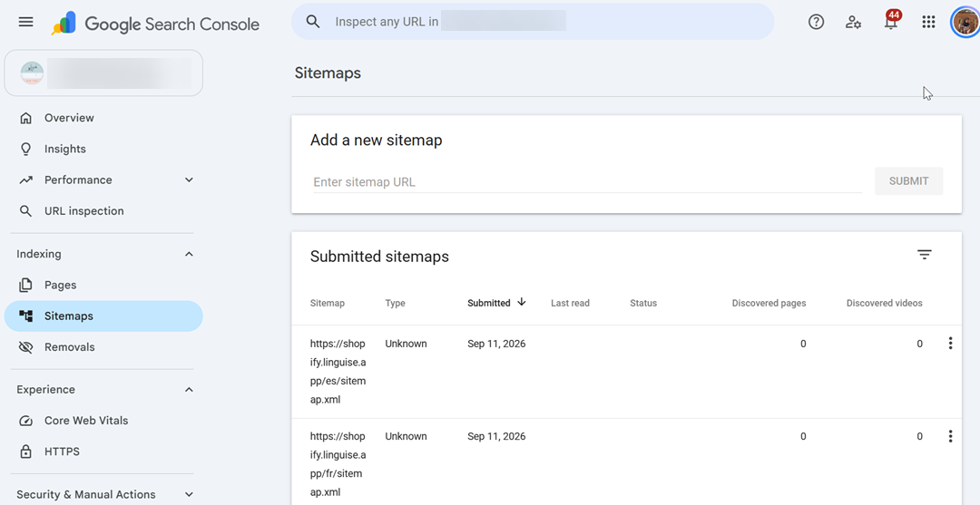Viewport: 980px width, 505px height.
Task: Open more options for fr sitemap row
Action: point(950,436)
